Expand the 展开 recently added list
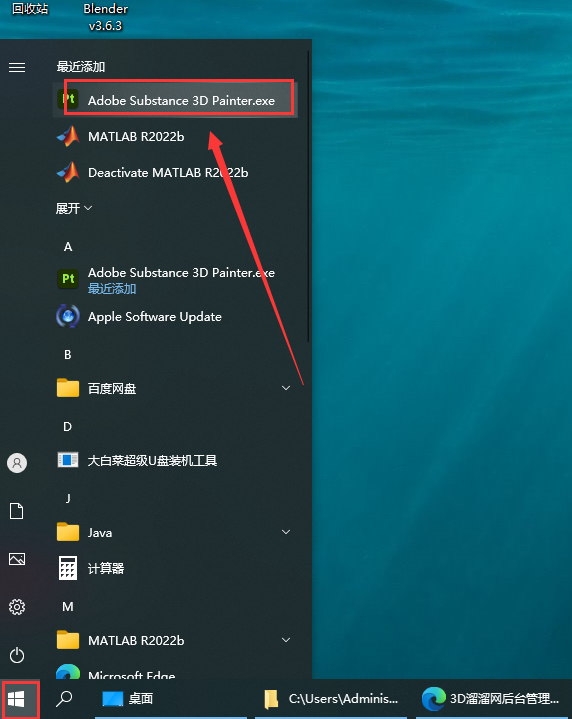This screenshot has height=719, width=572. tap(74, 209)
